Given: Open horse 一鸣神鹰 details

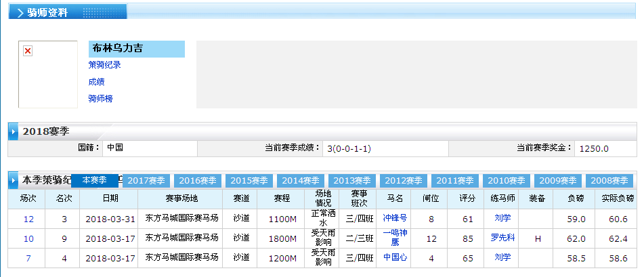Looking at the screenshot, I should 395,238.
